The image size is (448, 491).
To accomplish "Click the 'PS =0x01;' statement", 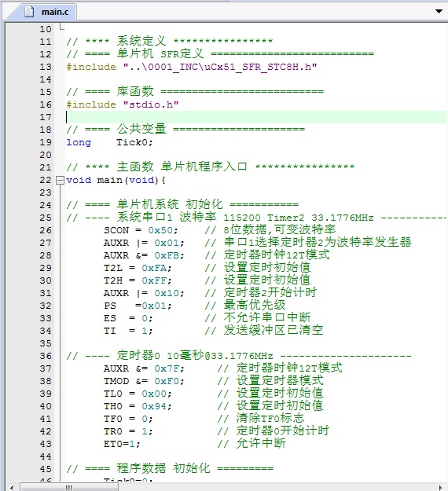I will tap(138, 306).
